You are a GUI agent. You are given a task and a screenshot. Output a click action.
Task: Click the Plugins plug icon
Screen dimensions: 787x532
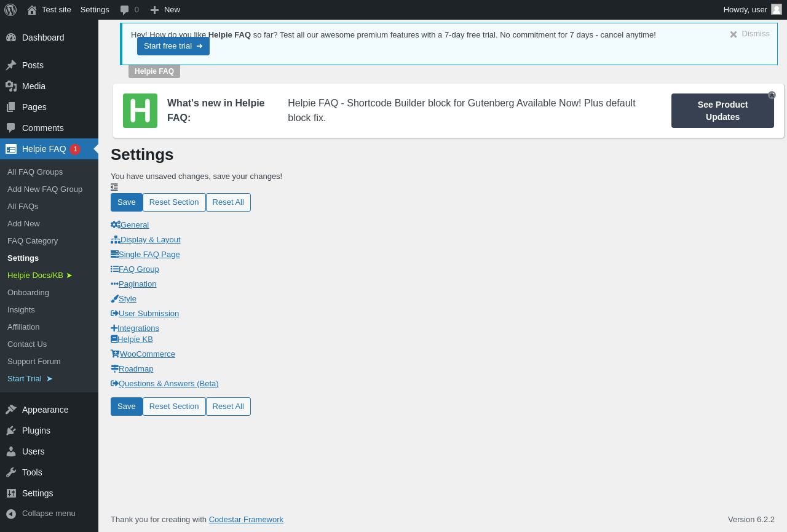(x=11, y=431)
